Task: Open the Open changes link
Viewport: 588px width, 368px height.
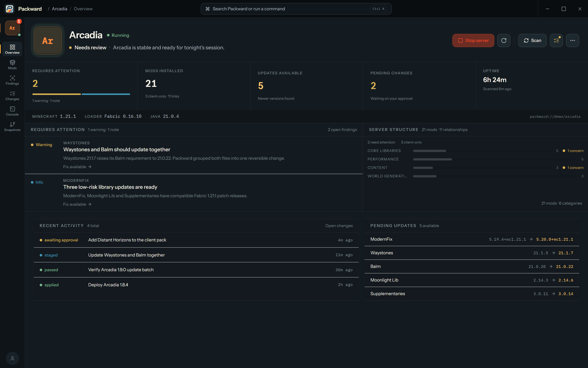Action: point(339,226)
